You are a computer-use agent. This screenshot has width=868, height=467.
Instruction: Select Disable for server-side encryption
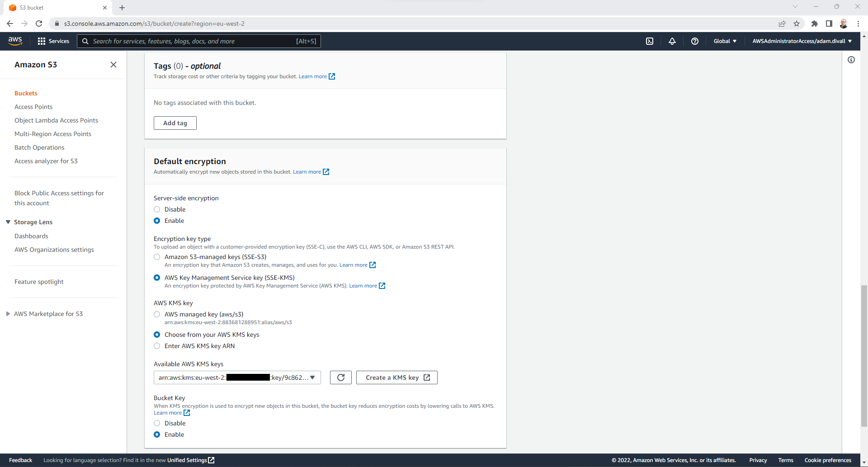click(x=157, y=209)
